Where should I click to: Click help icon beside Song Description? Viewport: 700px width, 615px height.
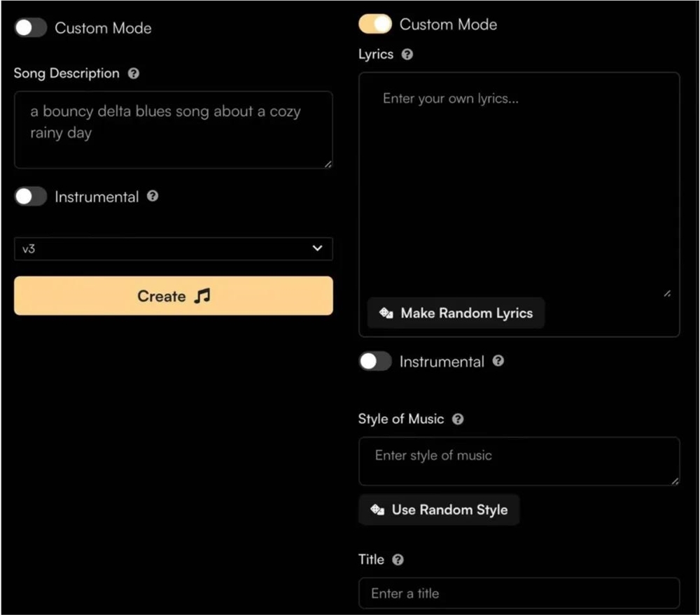[x=134, y=73]
